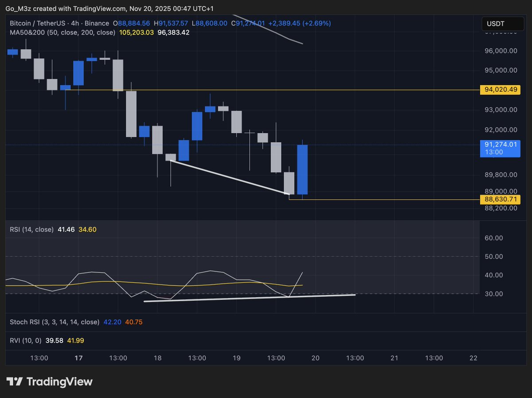Click the 96,000.00 price axis label
Screen dimensions: 532x398
point(501,51)
